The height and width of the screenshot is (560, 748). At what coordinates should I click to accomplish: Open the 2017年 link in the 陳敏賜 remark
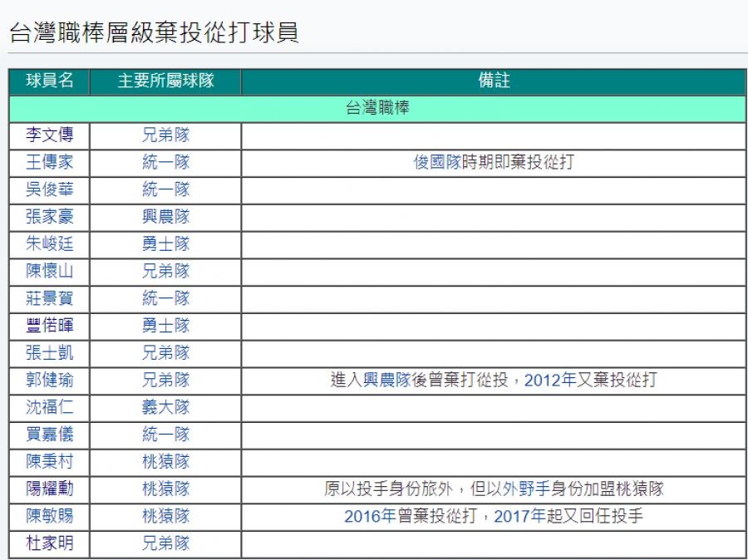[x=520, y=516]
